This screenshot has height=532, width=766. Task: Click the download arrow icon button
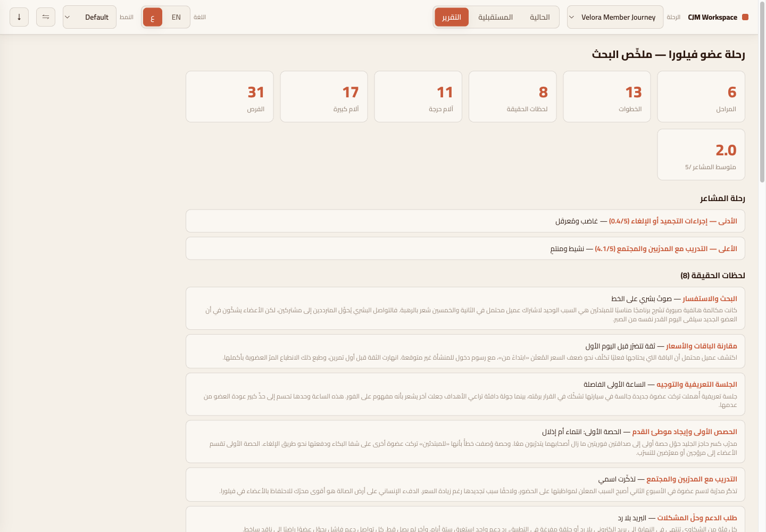[x=19, y=17]
